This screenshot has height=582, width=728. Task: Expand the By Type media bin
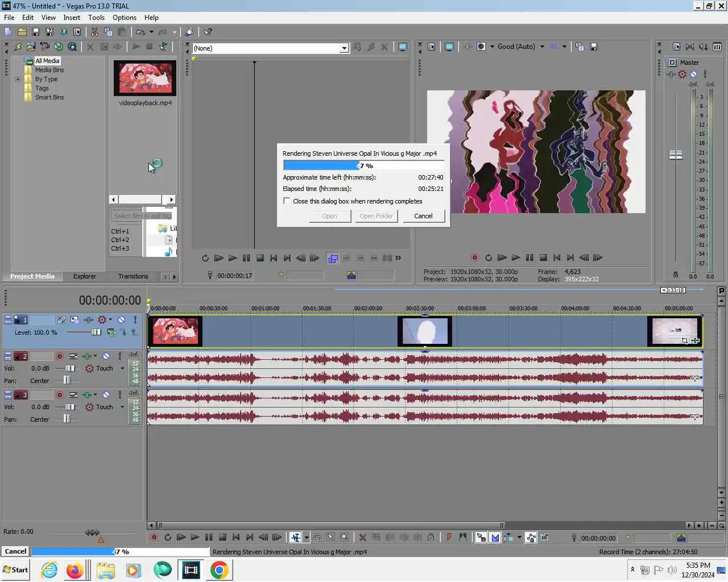(x=18, y=79)
